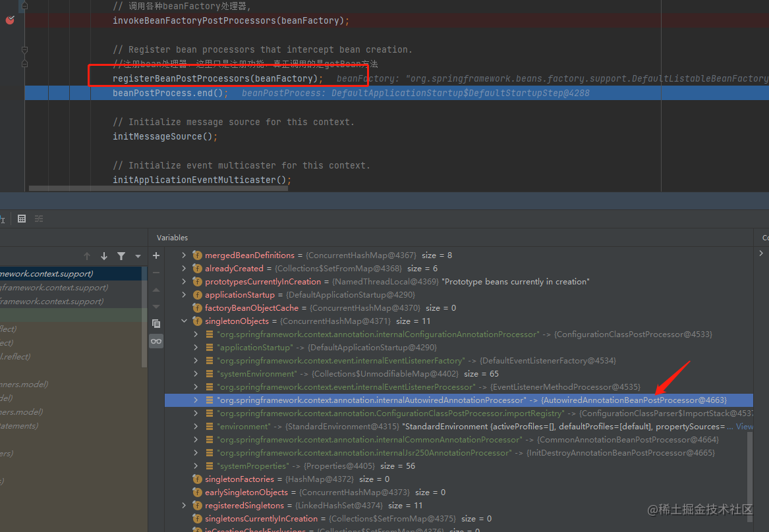The image size is (769, 532).
Task: Click map entry icon of systemProperties entry
Action: pos(210,466)
